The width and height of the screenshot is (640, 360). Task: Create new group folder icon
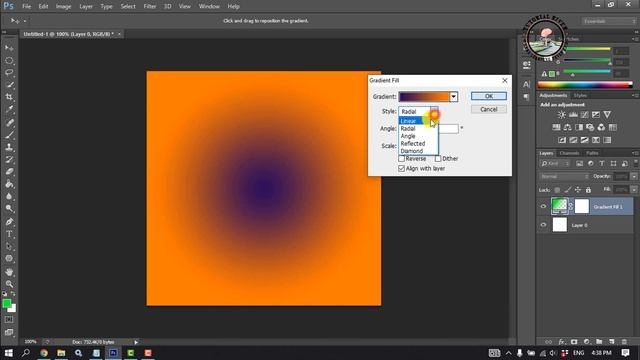tap(599, 342)
